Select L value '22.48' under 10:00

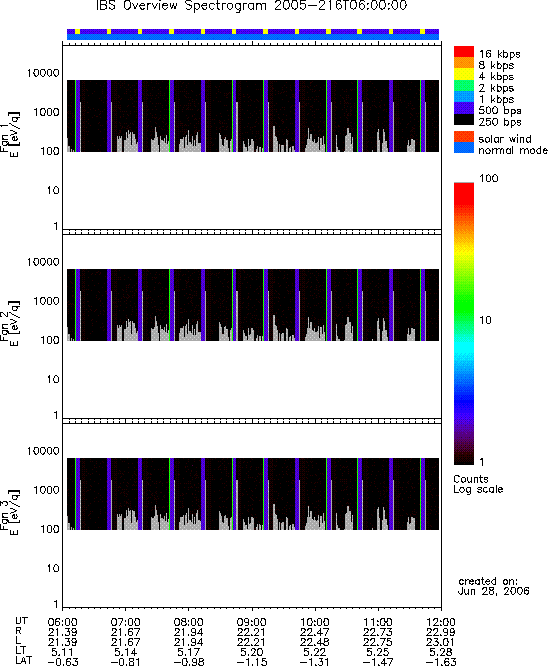click(x=314, y=642)
